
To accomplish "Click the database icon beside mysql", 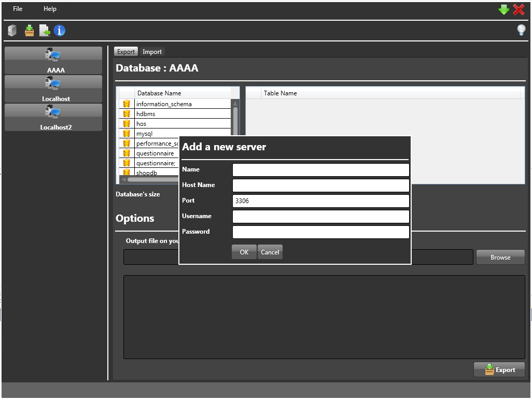I will coord(127,133).
